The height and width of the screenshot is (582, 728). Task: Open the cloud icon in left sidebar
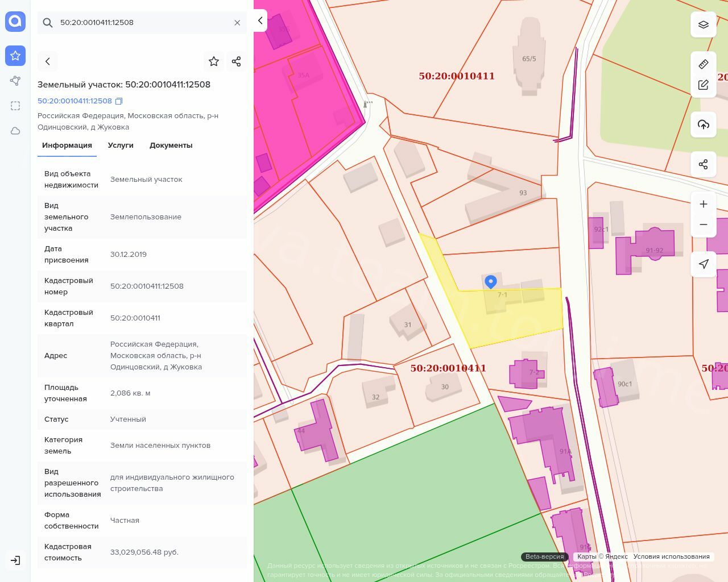click(x=15, y=131)
